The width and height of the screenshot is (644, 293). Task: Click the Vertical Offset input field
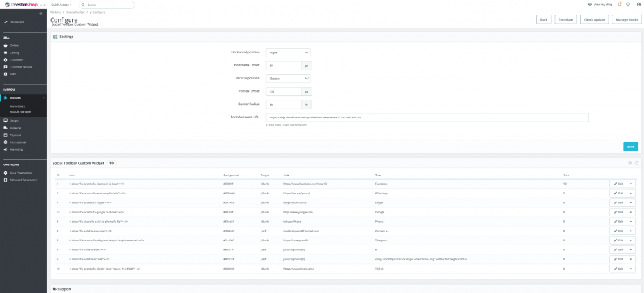[284, 91]
